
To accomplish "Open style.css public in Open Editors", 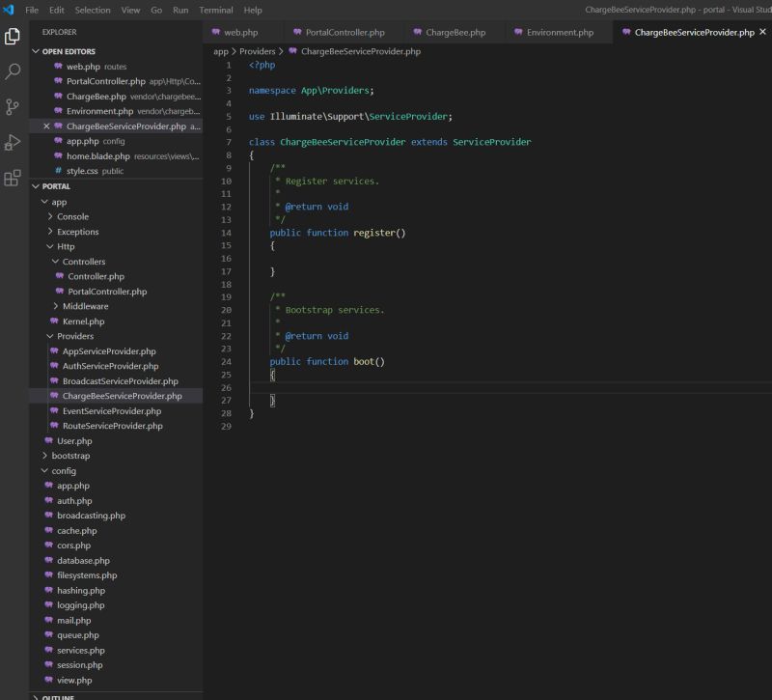I will point(116,171).
